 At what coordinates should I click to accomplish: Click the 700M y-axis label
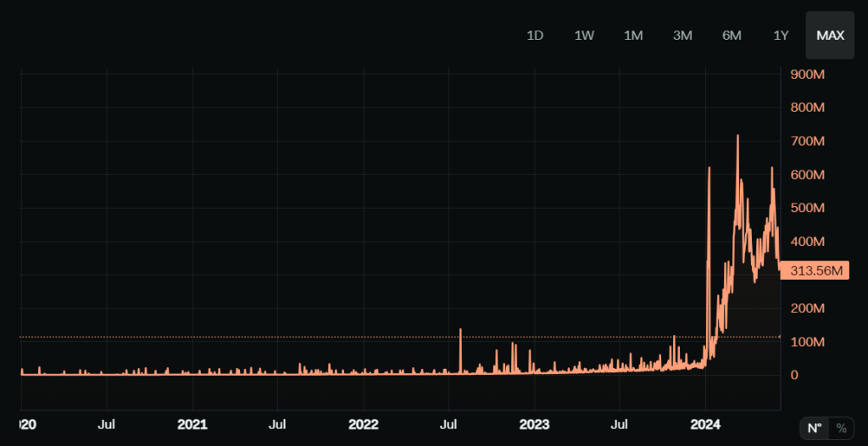808,142
